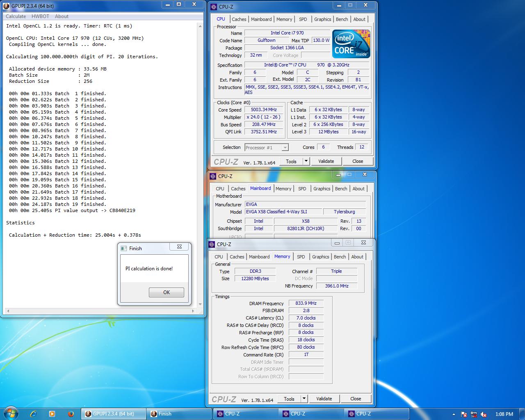525x420 pixels.
Task: Expand Tools dropdown arrow in Memory CPU-Z
Action: (304, 399)
